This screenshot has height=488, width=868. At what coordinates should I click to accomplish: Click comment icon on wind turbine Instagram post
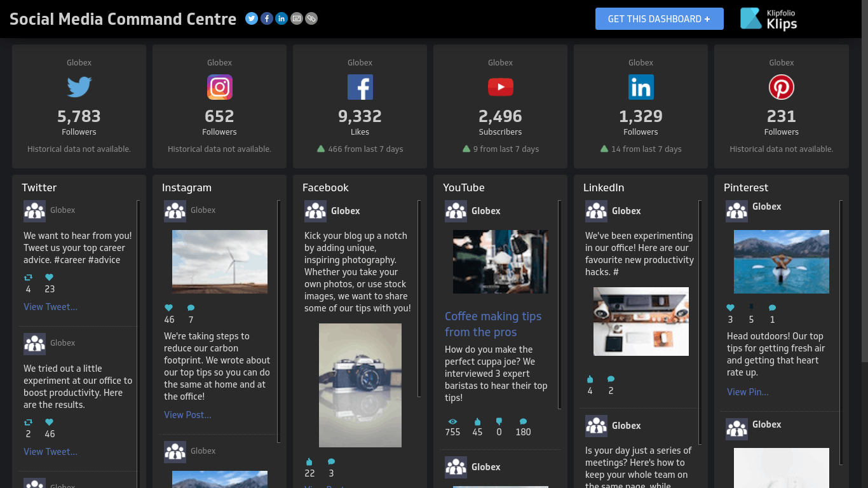191,308
